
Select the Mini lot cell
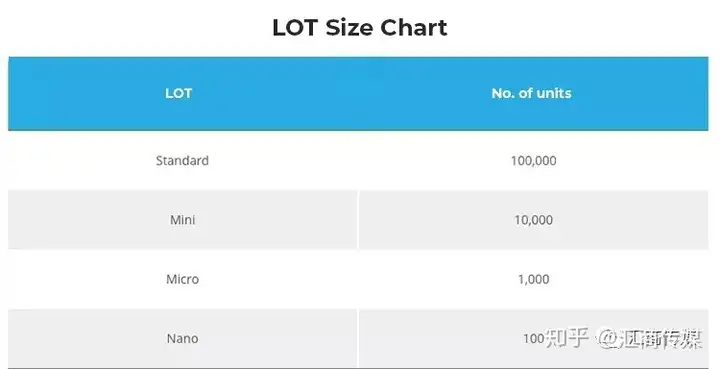182,220
